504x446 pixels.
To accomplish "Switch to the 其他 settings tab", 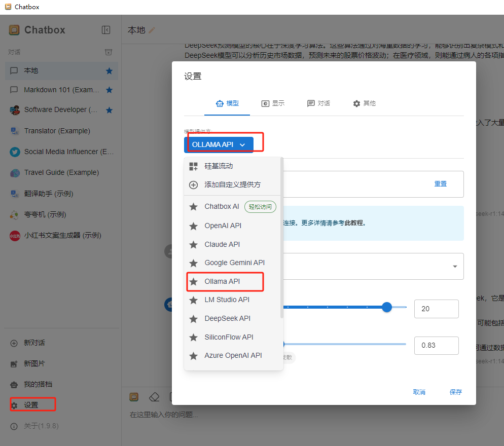I will [364, 103].
